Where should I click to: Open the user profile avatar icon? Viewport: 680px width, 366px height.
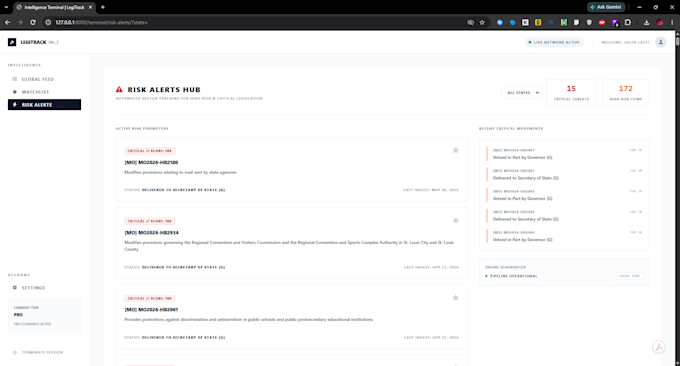point(660,42)
